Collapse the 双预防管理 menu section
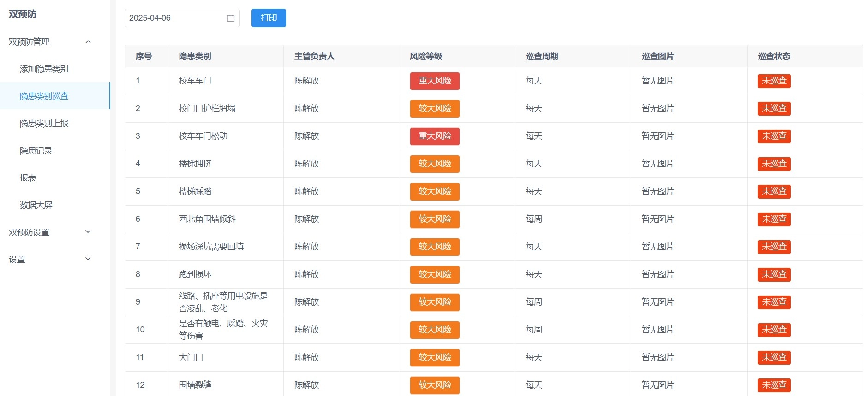The height and width of the screenshot is (396, 868). [88, 42]
